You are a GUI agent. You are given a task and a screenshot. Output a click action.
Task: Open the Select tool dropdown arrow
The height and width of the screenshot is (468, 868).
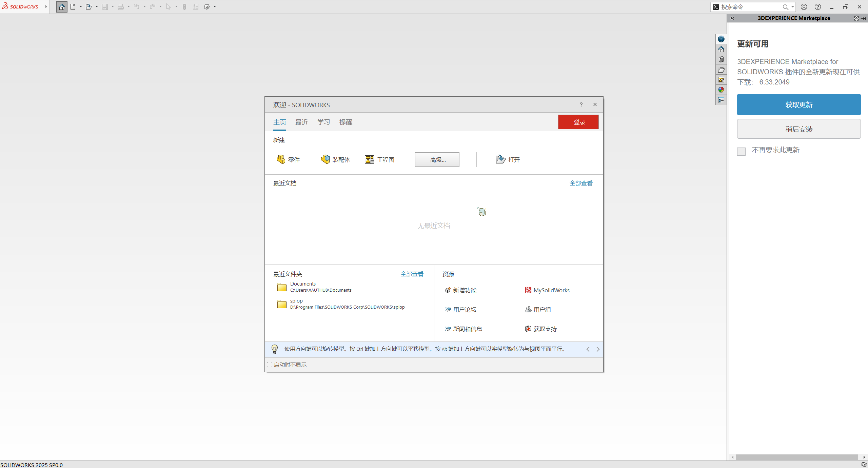176,7
